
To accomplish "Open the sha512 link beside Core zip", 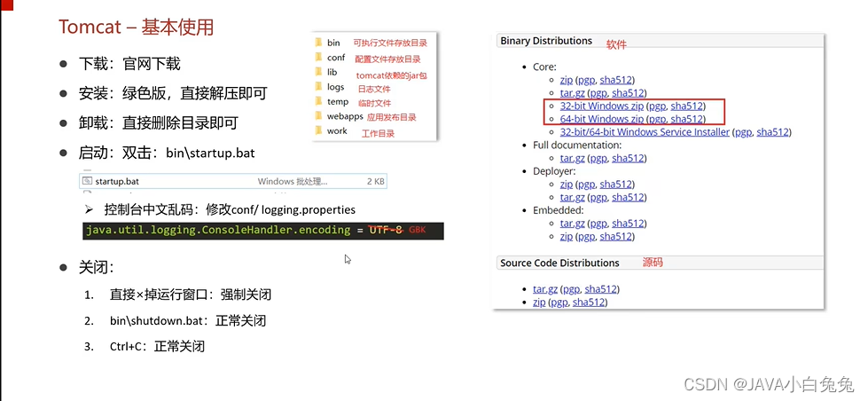I will coord(615,81).
